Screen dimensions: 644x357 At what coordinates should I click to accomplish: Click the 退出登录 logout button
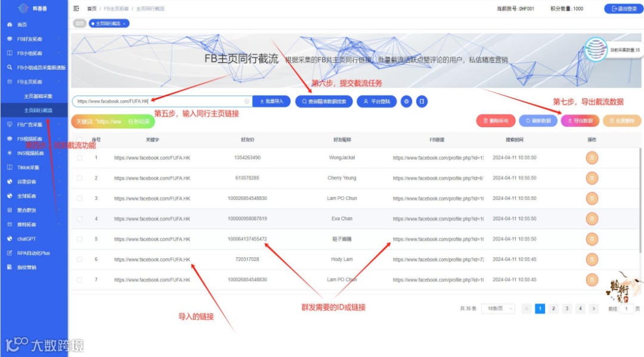point(624,8)
